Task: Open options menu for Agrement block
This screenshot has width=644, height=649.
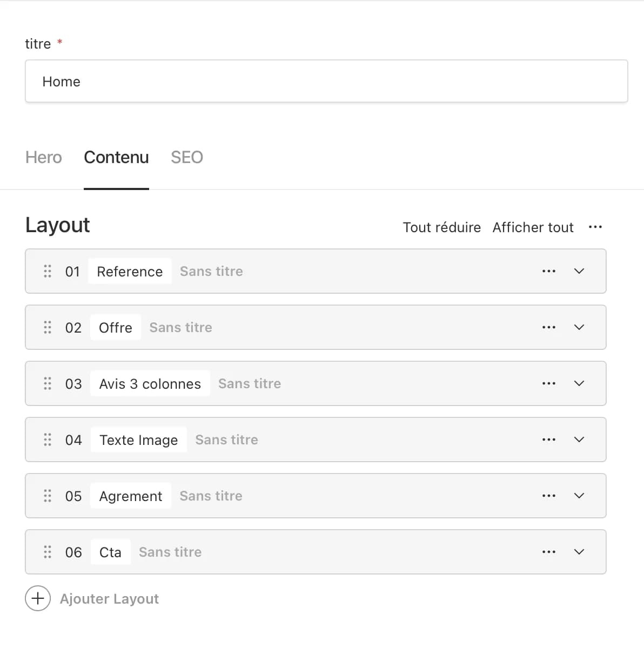Action: (x=549, y=496)
